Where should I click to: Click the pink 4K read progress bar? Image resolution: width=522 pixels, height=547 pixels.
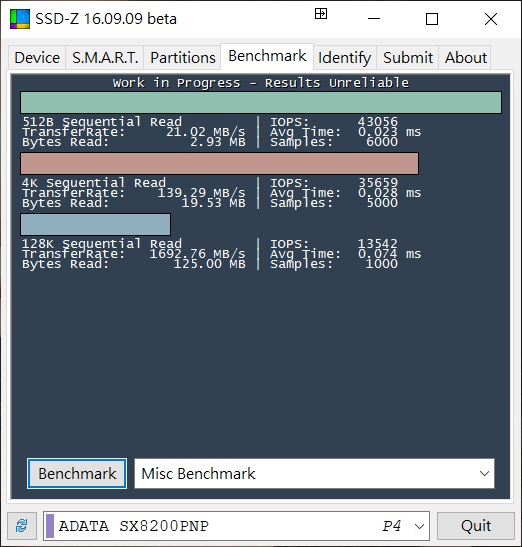219,163
